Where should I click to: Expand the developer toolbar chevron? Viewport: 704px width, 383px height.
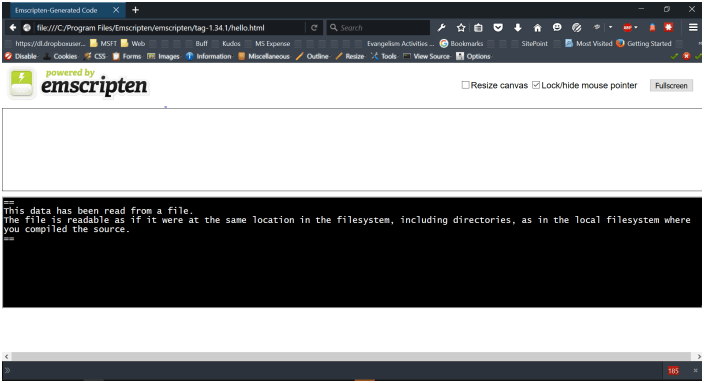pos(7,370)
